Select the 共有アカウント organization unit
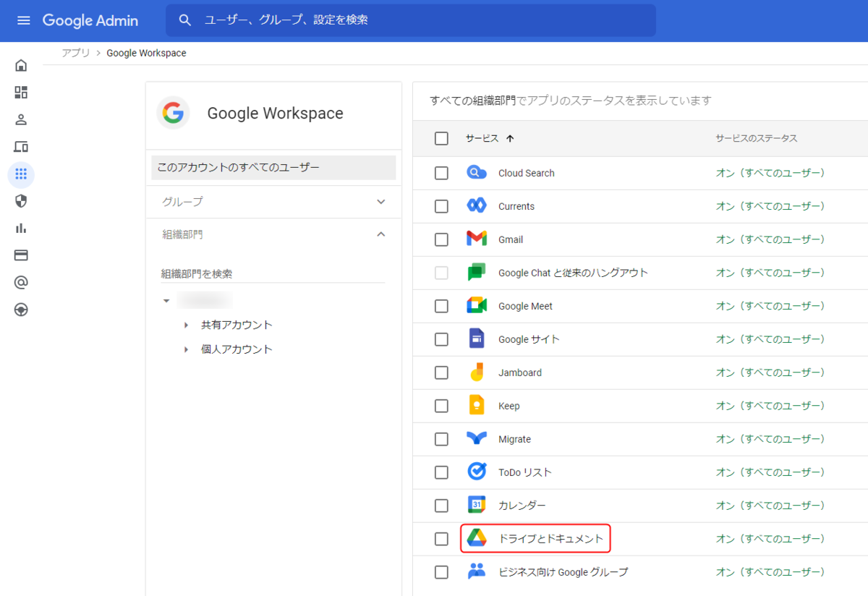868x596 pixels. pos(237,325)
